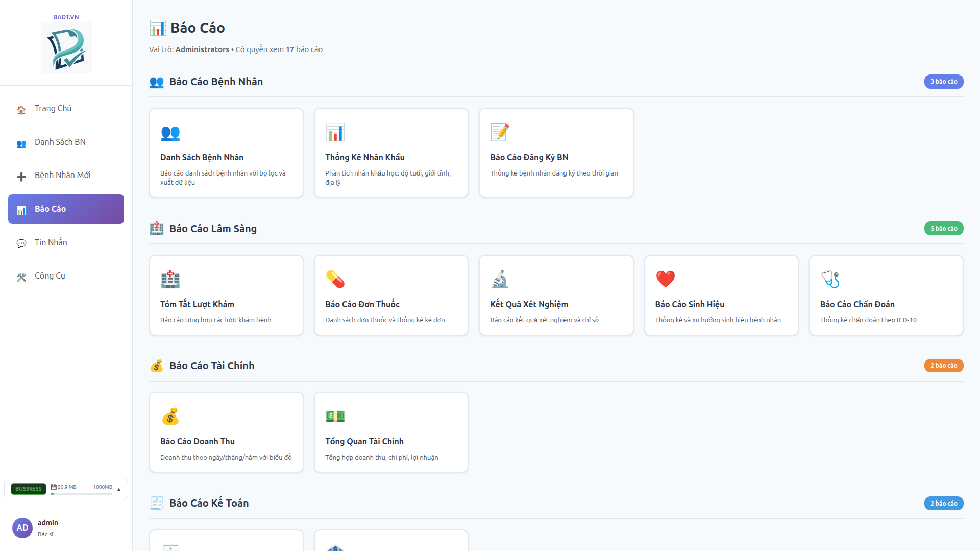
Task: Click the storage usage progress bar
Action: (x=82, y=494)
